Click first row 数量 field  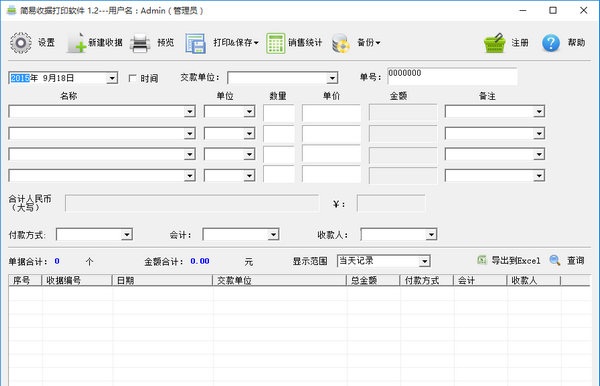tap(279, 113)
